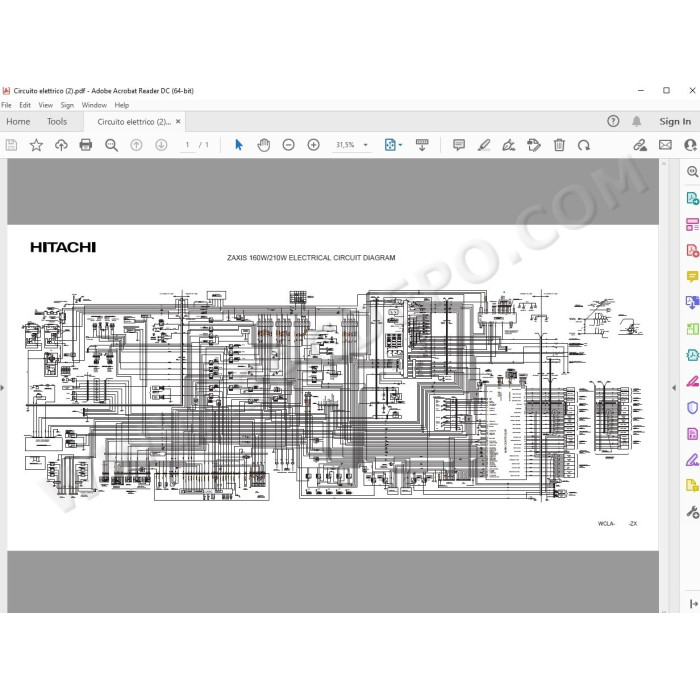Switch to the Home tab
This screenshot has height=700, width=700.
pyautogui.click(x=18, y=121)
